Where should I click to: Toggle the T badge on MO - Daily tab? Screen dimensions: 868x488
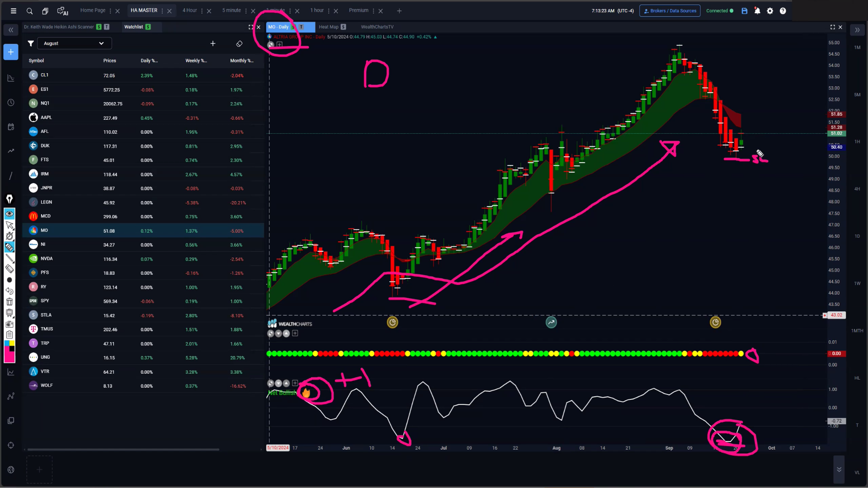point(302,27)
